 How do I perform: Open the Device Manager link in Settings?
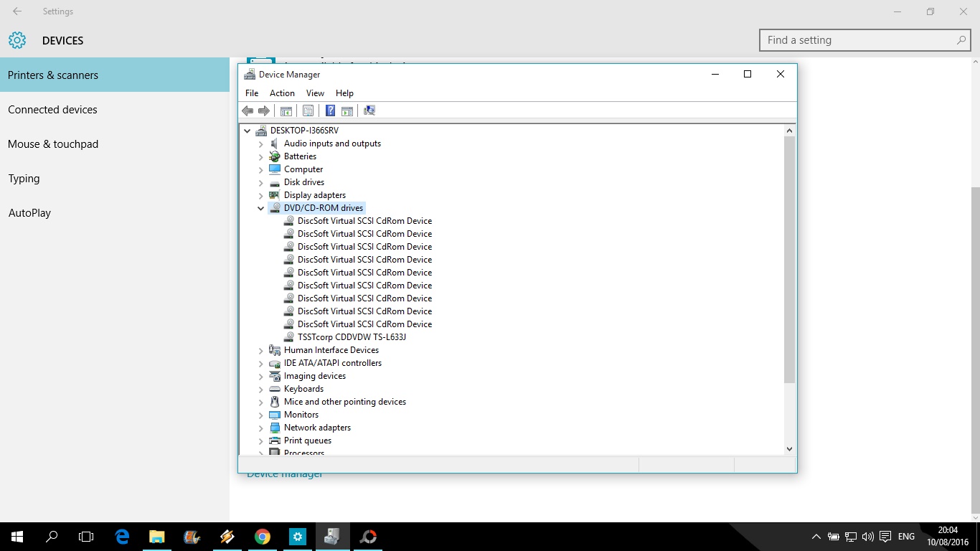pos(284,473)
